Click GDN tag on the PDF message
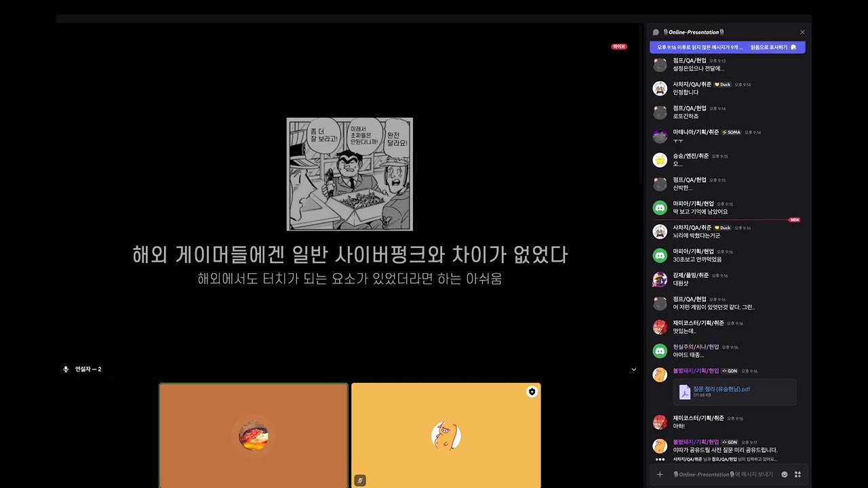The width and height of the screenshot is (868, 488). pyautogui.click(x=730, y=371)
